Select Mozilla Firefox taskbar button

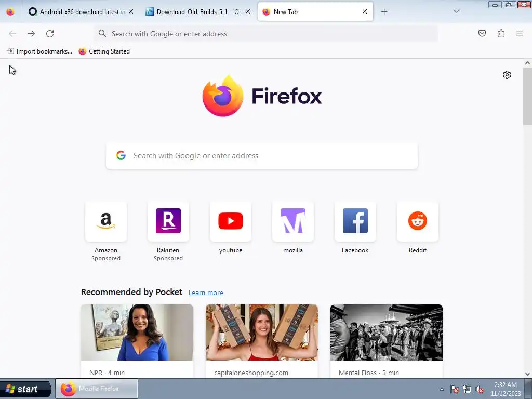click(x=97, y=389)
